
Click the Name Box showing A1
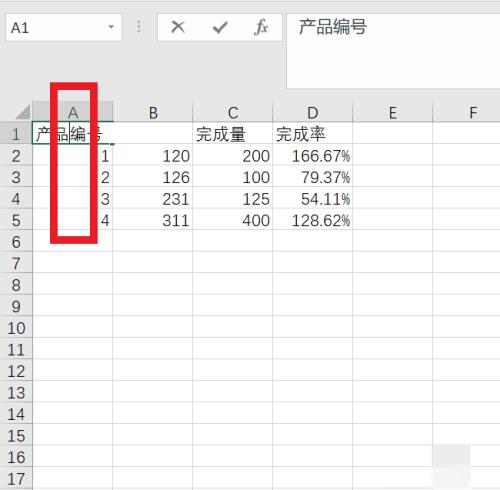tap(63, 27)
